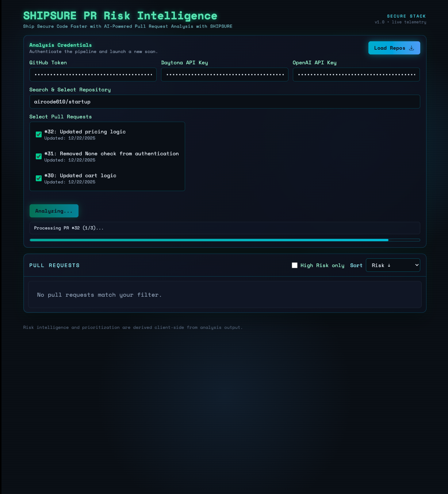448x494 pixels.
Task: Click the OpenAI API Key label
Action: [x=315, y=62]
